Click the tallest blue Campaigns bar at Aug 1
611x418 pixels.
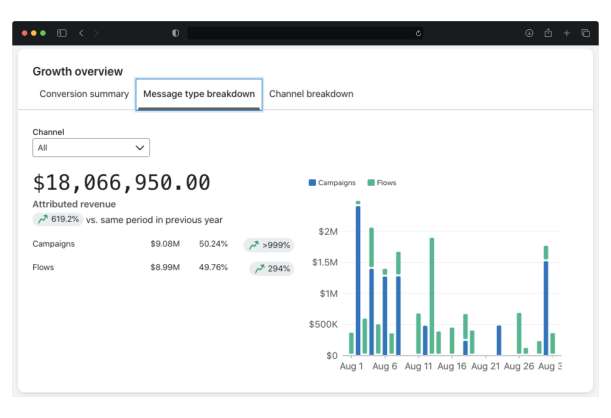358,280
